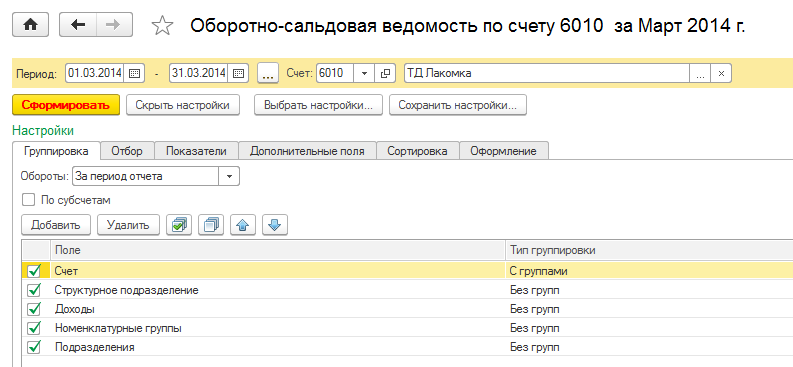Open the Оформление tab
The image size is (793, 367).
pyautogui.click(x=504, y=151)
